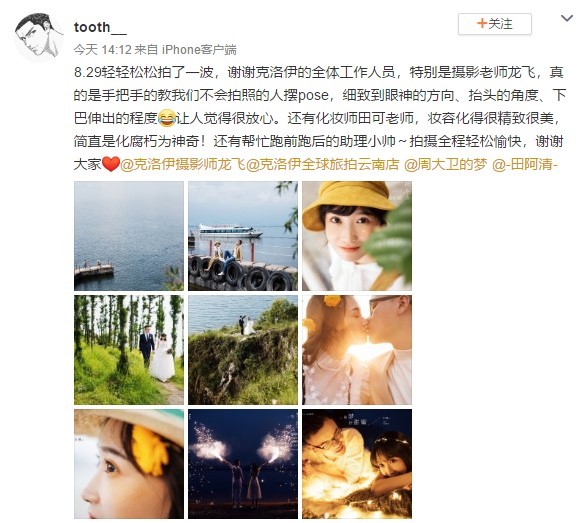Open mention @-田阿清-

click(525, 164)
